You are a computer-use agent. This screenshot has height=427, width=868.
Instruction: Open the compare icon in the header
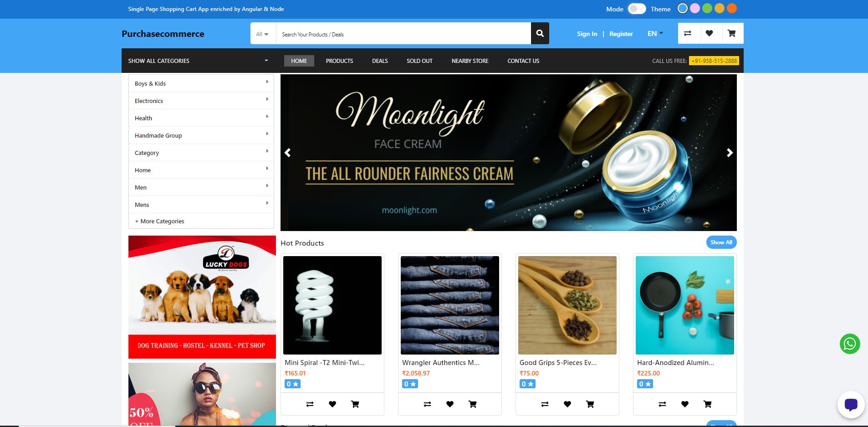[688, 33]
